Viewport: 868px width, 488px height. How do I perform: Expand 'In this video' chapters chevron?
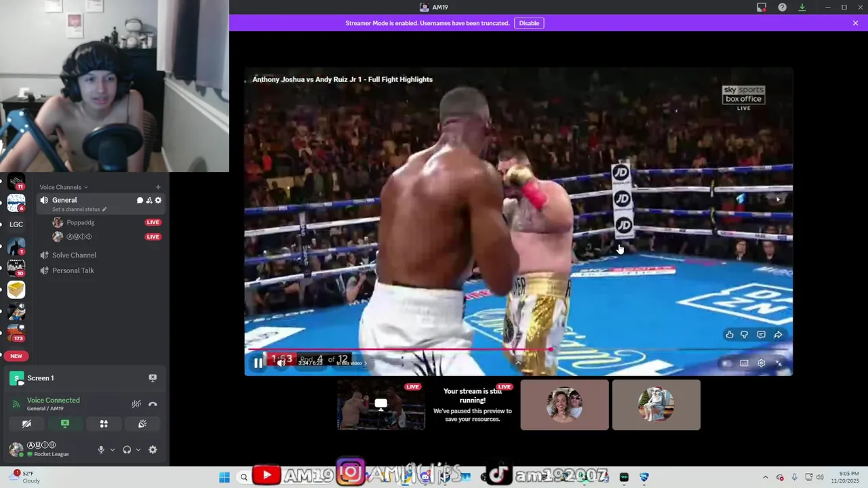click(366, 363)
